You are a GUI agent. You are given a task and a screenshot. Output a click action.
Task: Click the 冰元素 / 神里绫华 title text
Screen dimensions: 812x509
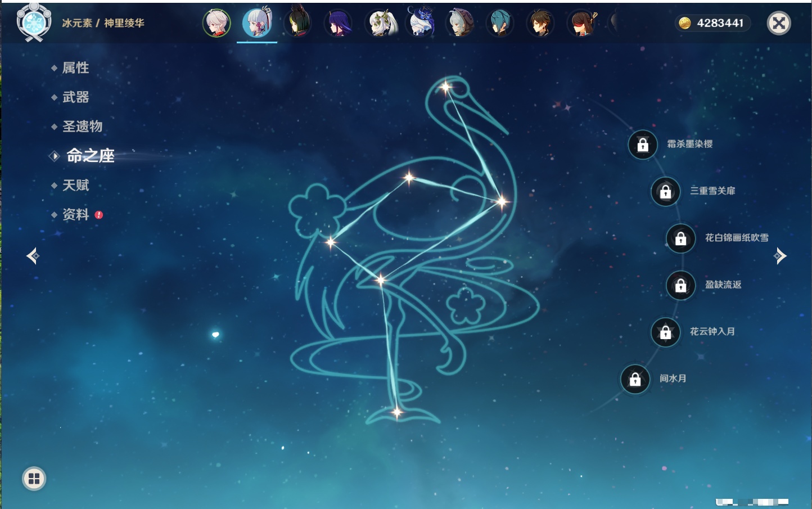coord(103,23)
